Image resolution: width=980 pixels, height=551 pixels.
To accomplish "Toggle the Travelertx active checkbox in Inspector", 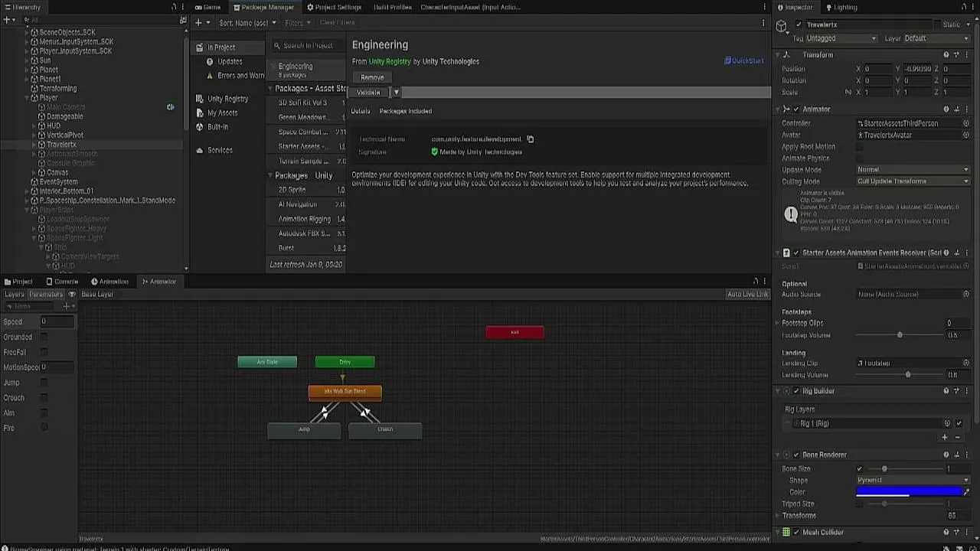I will 799,24.
